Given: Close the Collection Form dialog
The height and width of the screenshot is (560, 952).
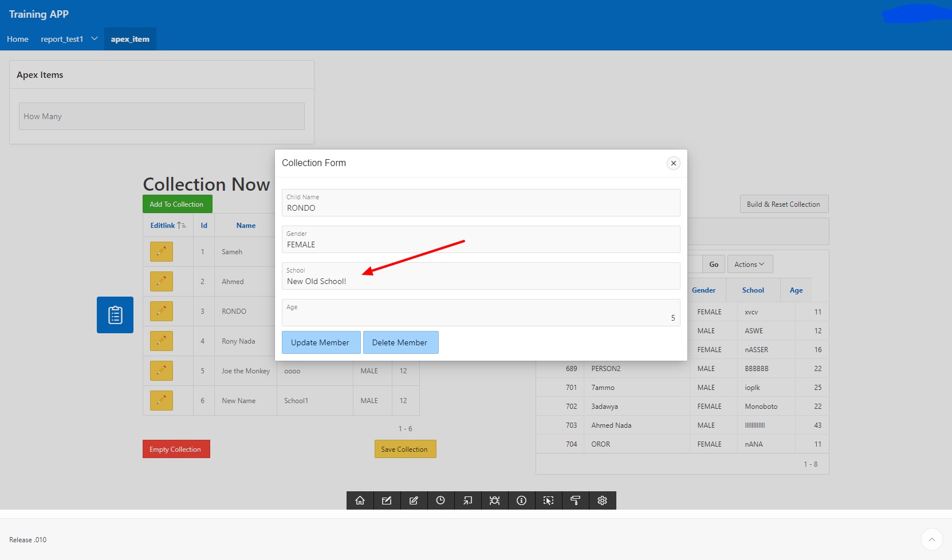Looking at the screenshot, I should pos(674,163).
